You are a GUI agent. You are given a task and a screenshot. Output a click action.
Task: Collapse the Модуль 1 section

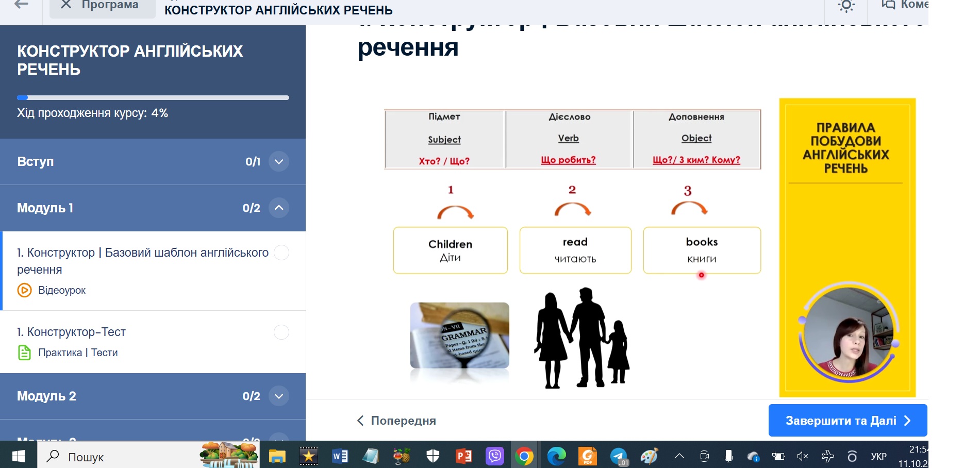[279, 208]
